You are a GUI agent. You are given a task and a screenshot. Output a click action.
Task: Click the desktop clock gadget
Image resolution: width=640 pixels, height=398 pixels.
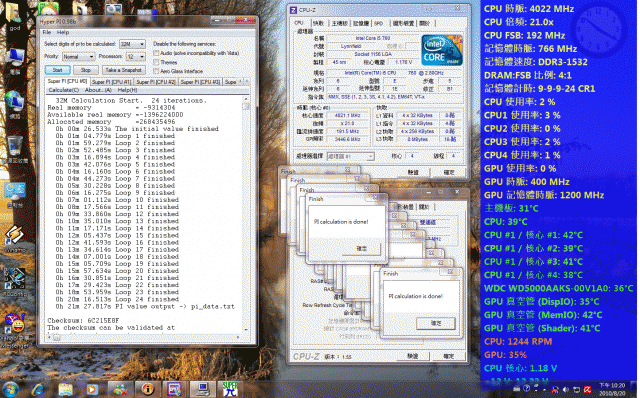pos(597,29)
